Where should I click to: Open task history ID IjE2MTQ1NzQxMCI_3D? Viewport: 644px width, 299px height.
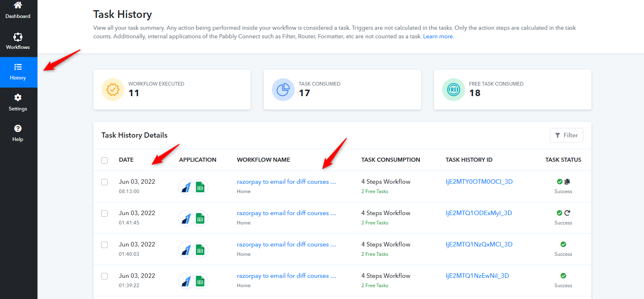point(479,244)
